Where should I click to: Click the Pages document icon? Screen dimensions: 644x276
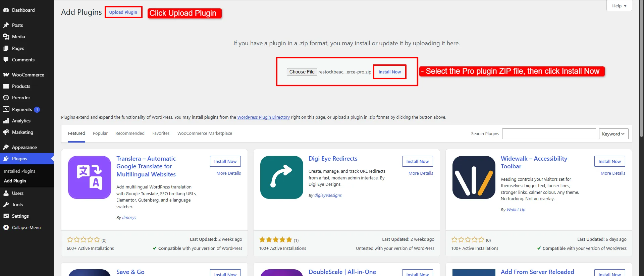(x=6, y=48)
